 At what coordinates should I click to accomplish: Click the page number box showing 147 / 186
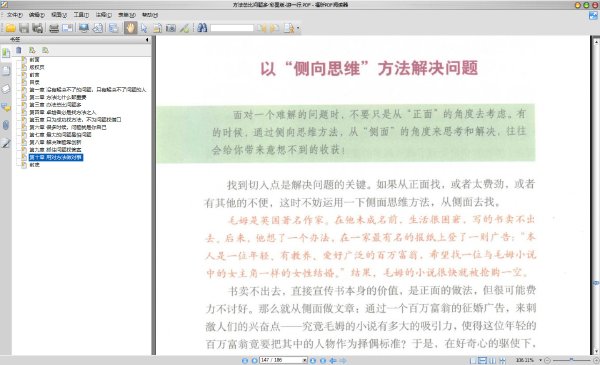pos(283,360)
